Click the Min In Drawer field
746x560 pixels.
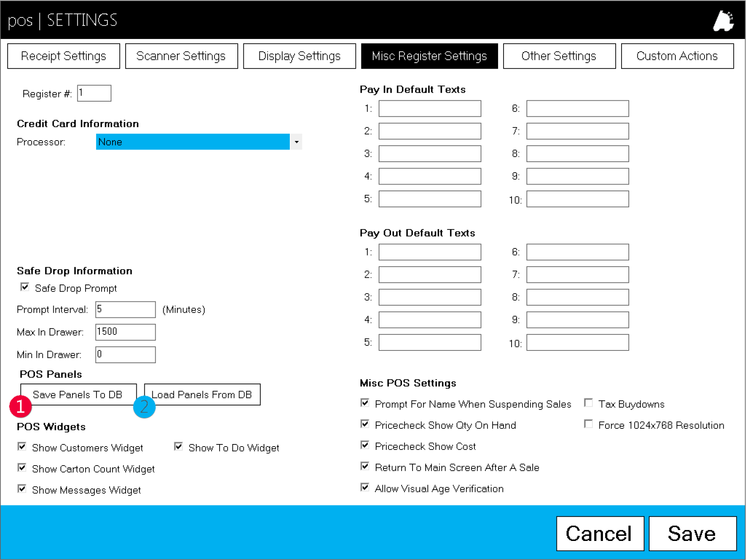[x=125, y=354]
